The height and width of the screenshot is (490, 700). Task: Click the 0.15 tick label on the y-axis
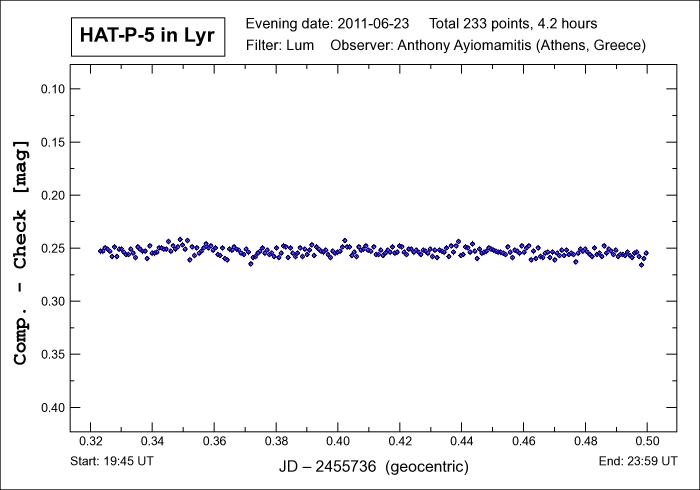click(51, 142)
